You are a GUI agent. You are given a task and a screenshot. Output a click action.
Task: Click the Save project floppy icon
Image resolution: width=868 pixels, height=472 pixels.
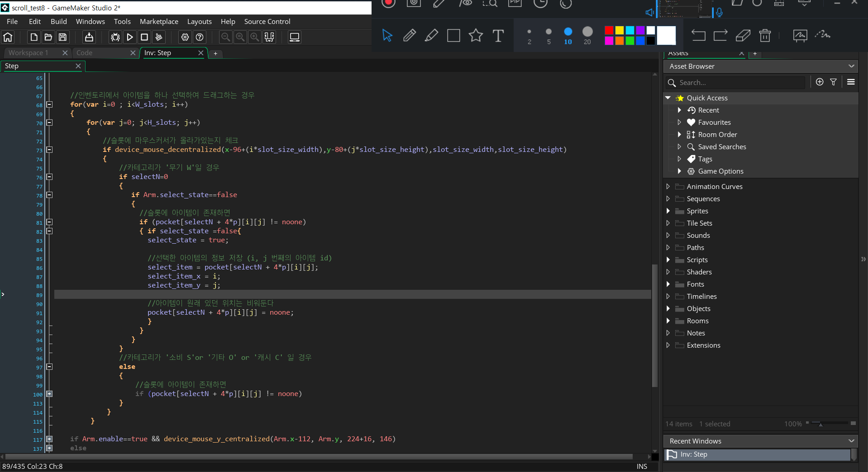pyautogui.click(x=63, y=37)
